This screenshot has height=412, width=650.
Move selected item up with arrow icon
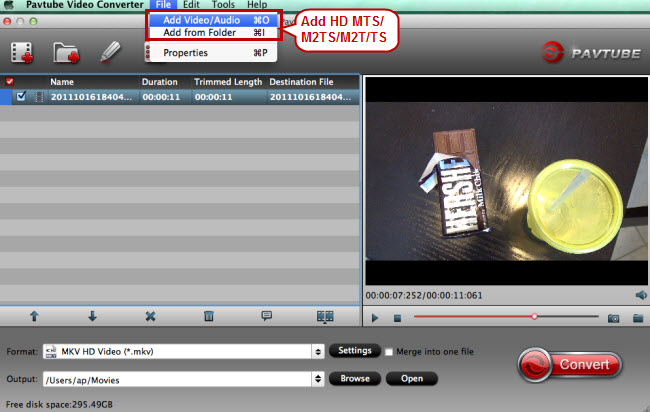tap(34, 316)
